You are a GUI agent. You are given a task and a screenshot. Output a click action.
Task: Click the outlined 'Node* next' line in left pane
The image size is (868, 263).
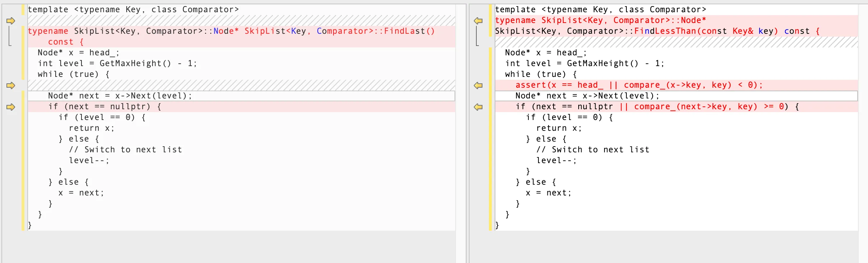120,96
